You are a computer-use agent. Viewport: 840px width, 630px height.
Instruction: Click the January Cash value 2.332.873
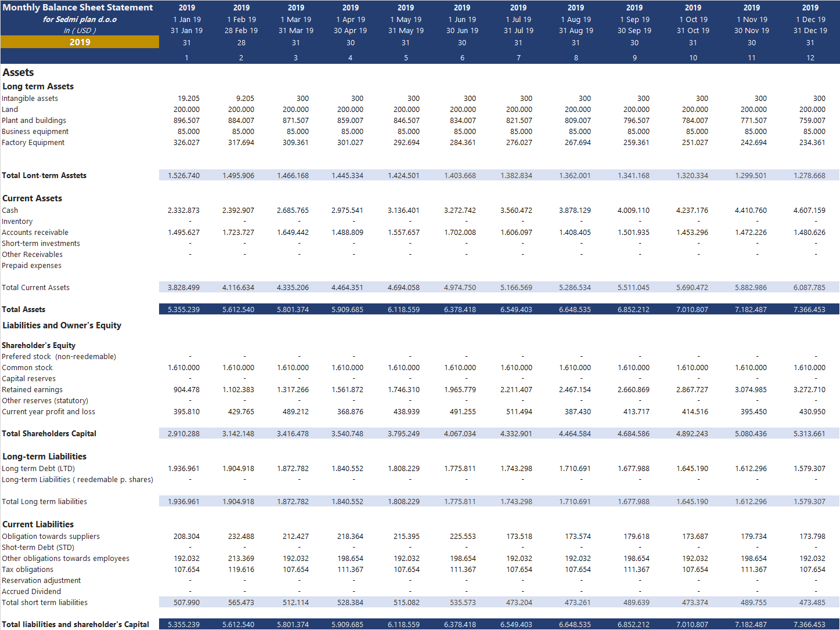(x=183, y=211)
